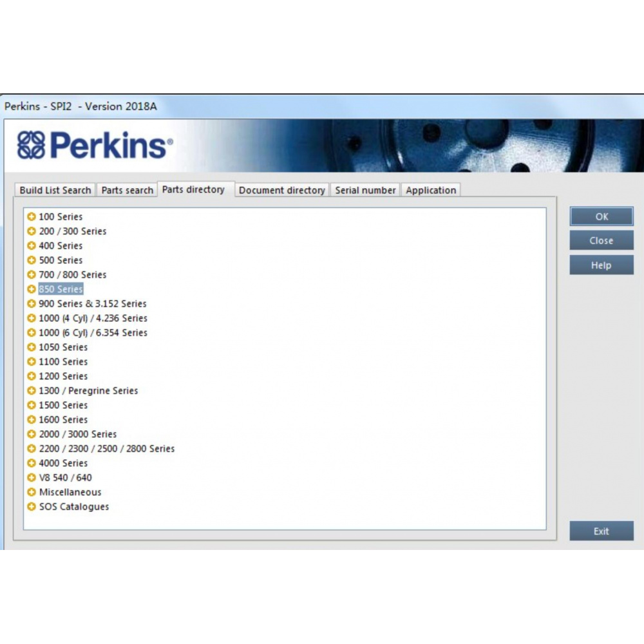Screen dimensions: 644x644
Task: Open the Document directory tab
Action: [282, 190]
